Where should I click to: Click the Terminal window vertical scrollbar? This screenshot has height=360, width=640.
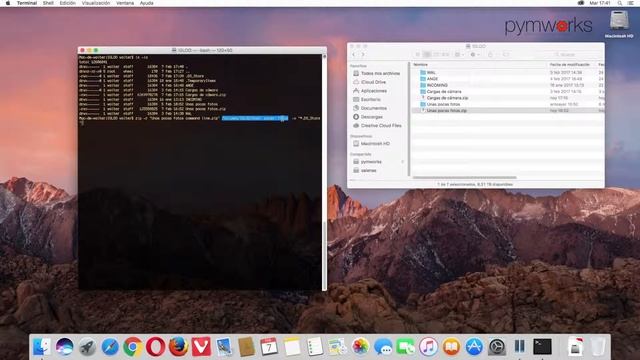tap(324, 255)
